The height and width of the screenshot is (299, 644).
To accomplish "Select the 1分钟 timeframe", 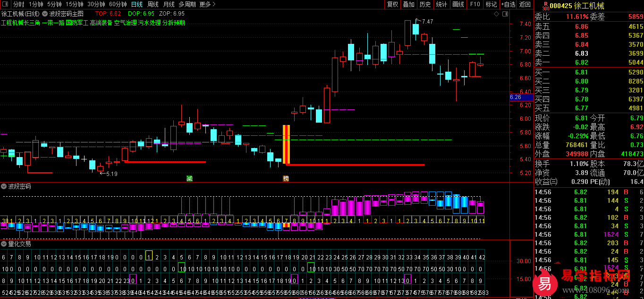I will (36, 4).
